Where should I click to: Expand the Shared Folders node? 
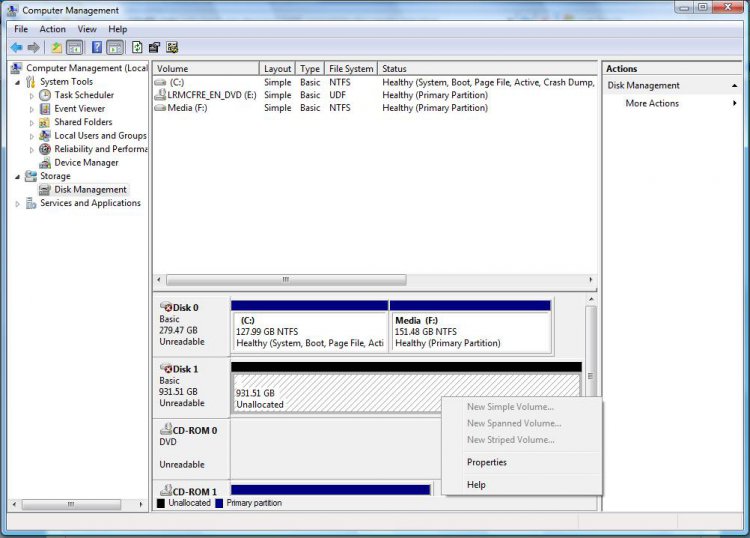32,122
